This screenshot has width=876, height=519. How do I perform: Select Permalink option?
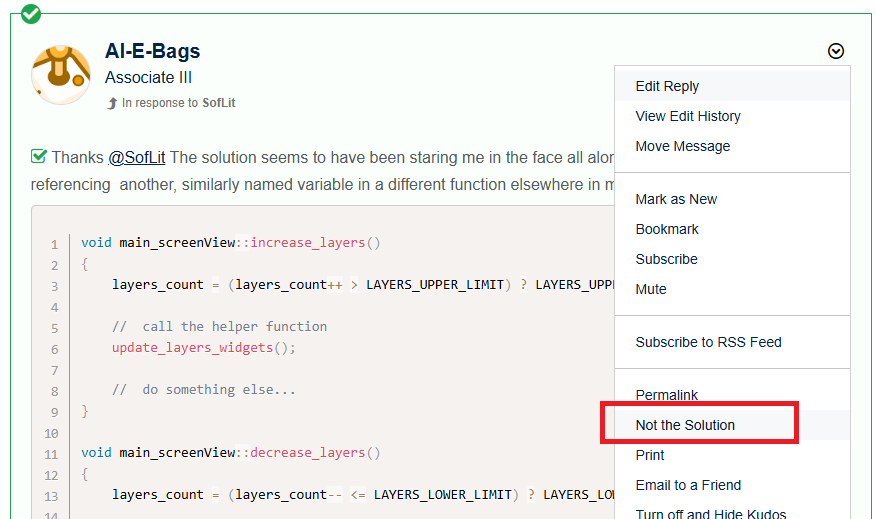click(732, 395)
